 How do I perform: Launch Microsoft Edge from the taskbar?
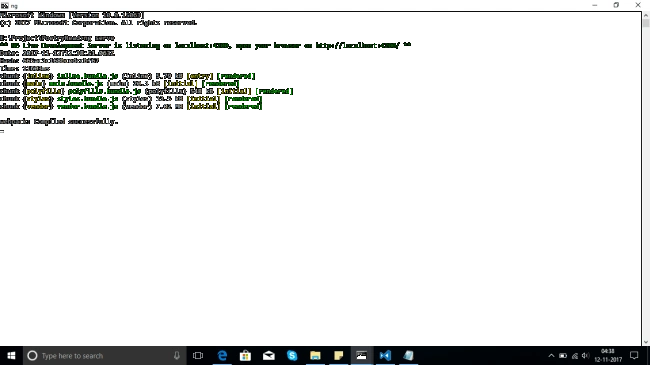222,355
